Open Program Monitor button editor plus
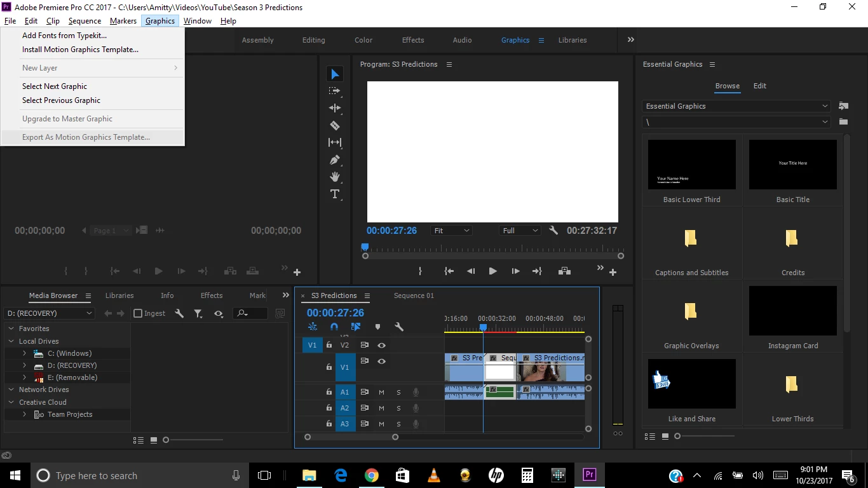 click(613, 272)
